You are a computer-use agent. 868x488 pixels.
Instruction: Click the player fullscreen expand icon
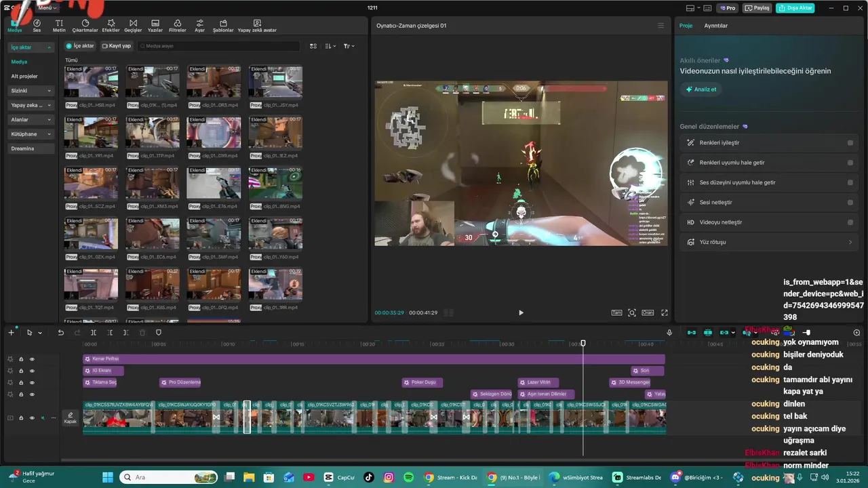pyautogui.click(x=665, y=312)
